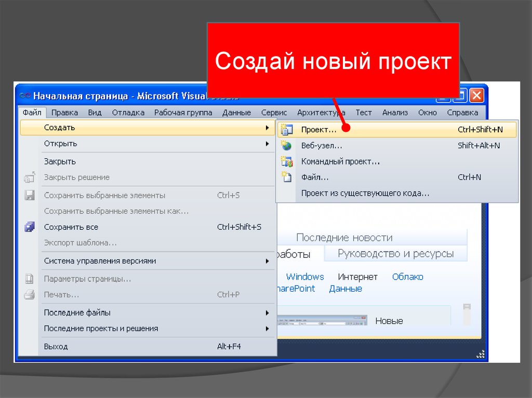Viewport: 532px width, 398px height.
Task: Expand Система управления версиями submenu arrow
Action: click(267, 261)
